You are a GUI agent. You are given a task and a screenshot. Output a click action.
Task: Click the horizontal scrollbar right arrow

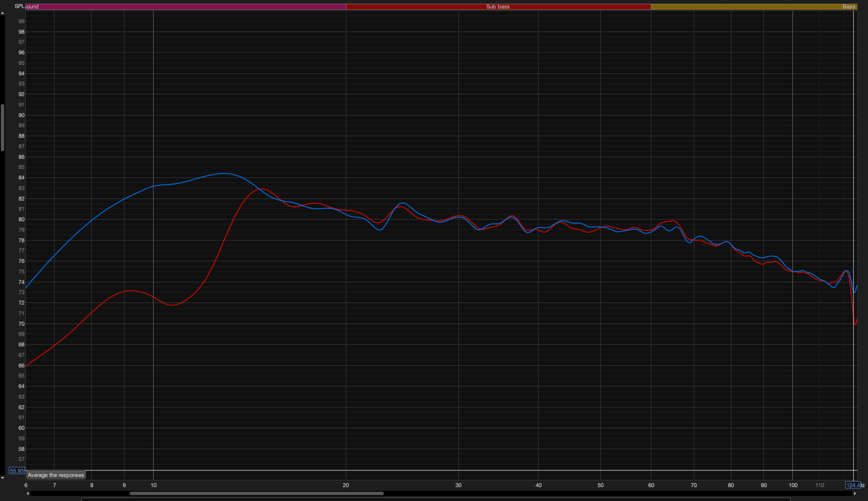click(855, 494)
